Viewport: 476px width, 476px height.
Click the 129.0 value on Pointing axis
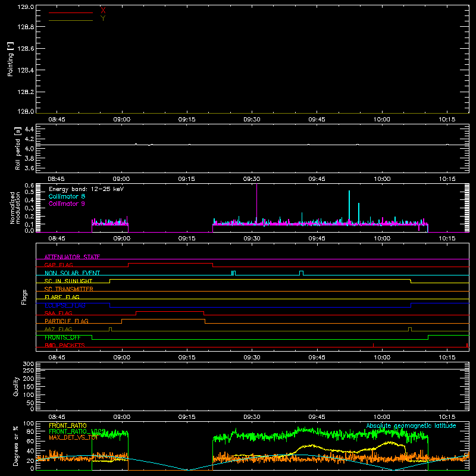[x=26, y=7]
